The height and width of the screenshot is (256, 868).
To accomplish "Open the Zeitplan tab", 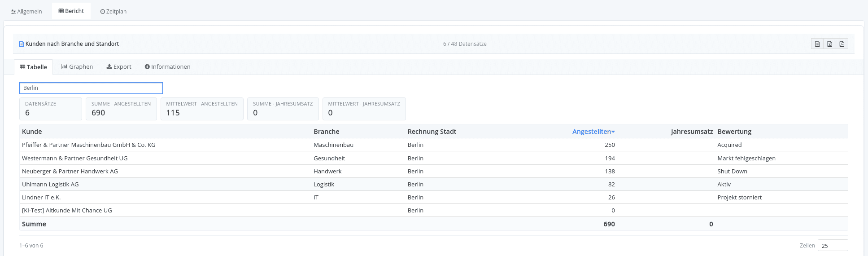I will click(x=113, y=11).
